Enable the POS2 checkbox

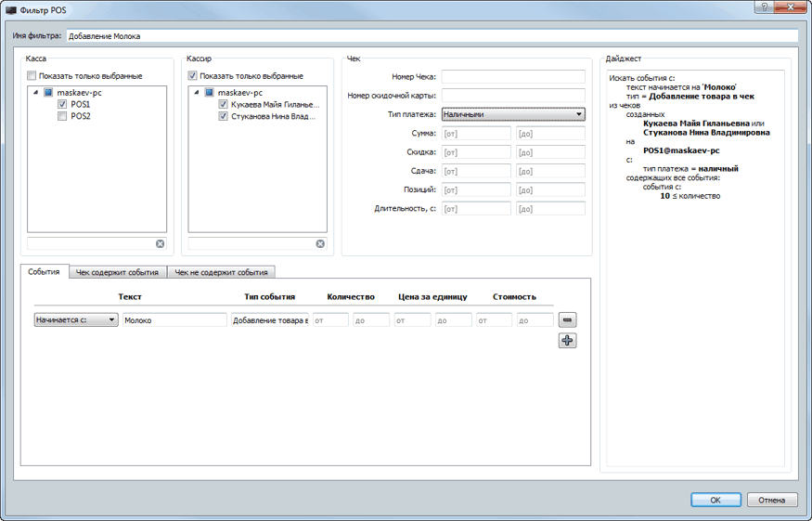tap(62, 117)
